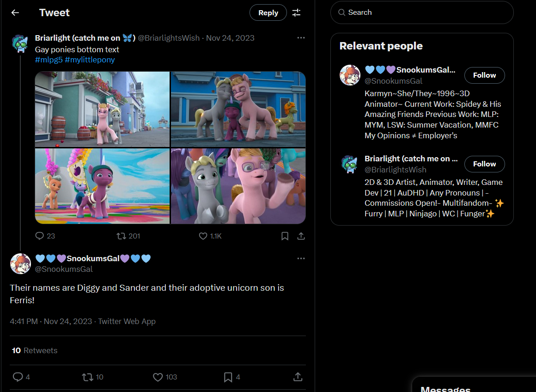Open the street scene image with two ponies
This screenshot has height=392, width=536.
pos(102,109)
